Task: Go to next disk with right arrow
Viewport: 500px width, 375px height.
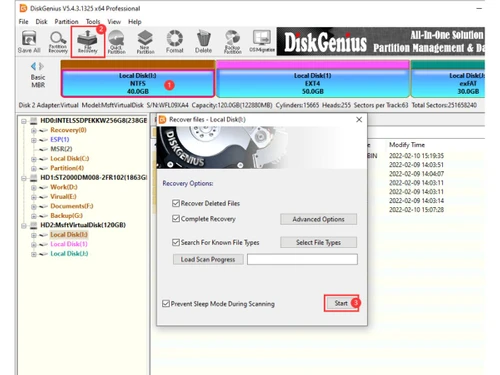Action: (41, 66)
